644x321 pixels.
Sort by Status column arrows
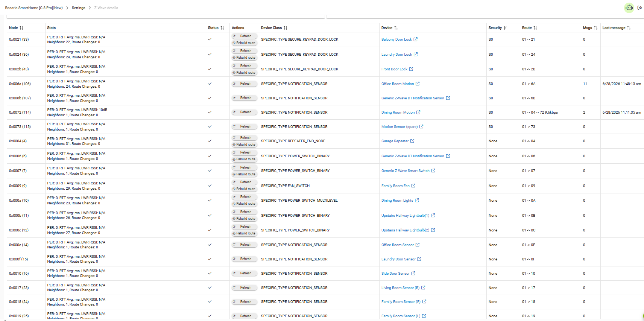tap(222, 28)
